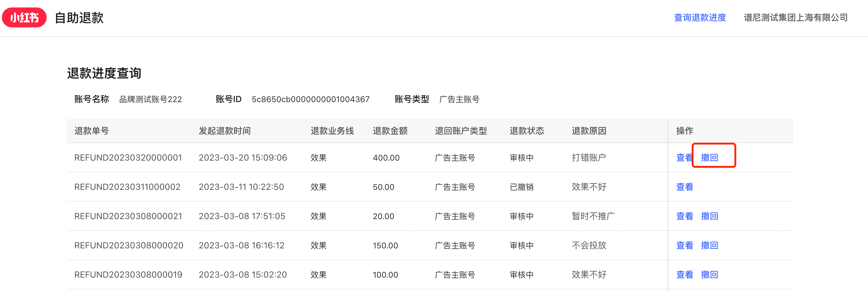
Task: Click timestamp 2023-03-11 10:22:50
Action: (241, 187)
